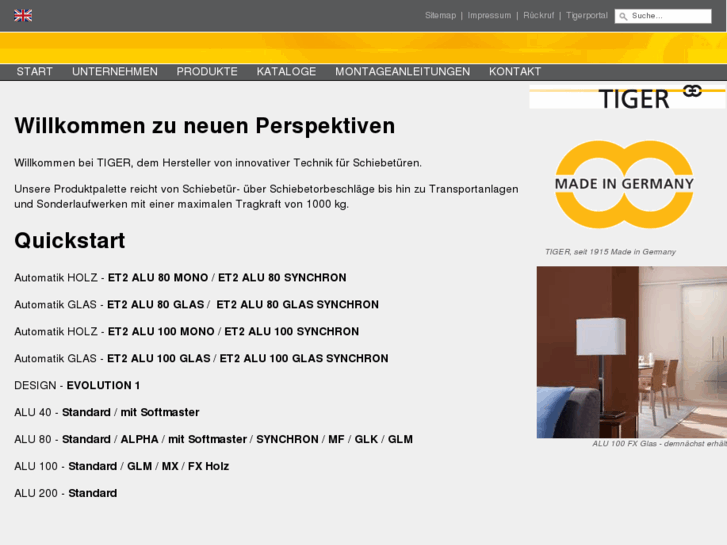Open the ET2 ALU 100 SYNCHRON link
This screenshot has height=545, width=727.
pyautogui.click(x=292, y=332)
